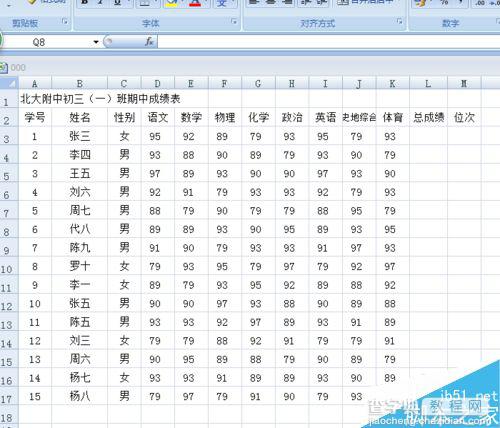
Task: Select column J header
Action: coord(359,83)
